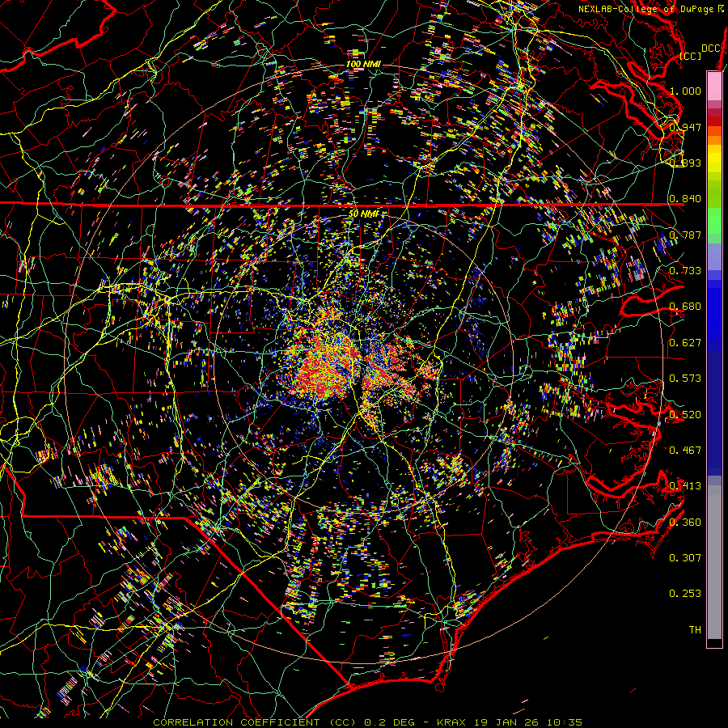Click the 0.360 legend value

point(685,523)
